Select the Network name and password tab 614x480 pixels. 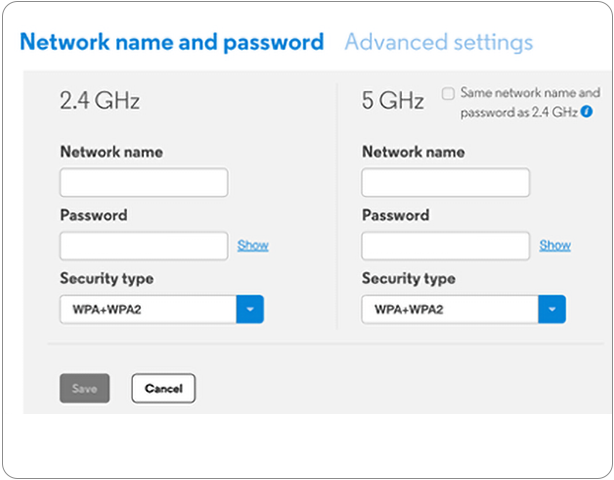click(x=172, y=42)
